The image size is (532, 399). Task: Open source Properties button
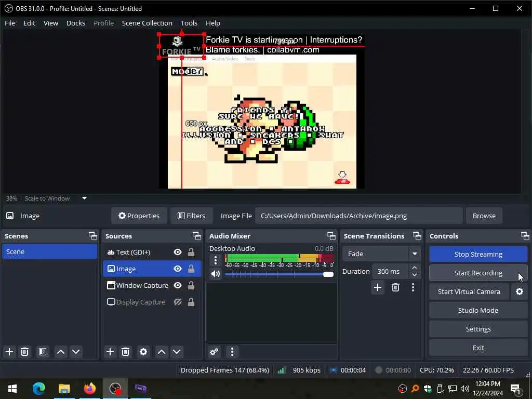pos(139,216)
